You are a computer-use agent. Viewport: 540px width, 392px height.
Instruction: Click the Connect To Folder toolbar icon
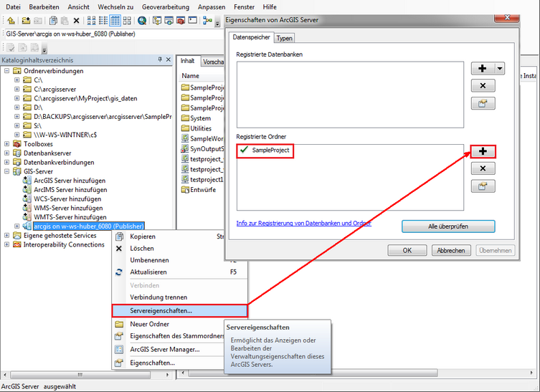tap(26, 21)
